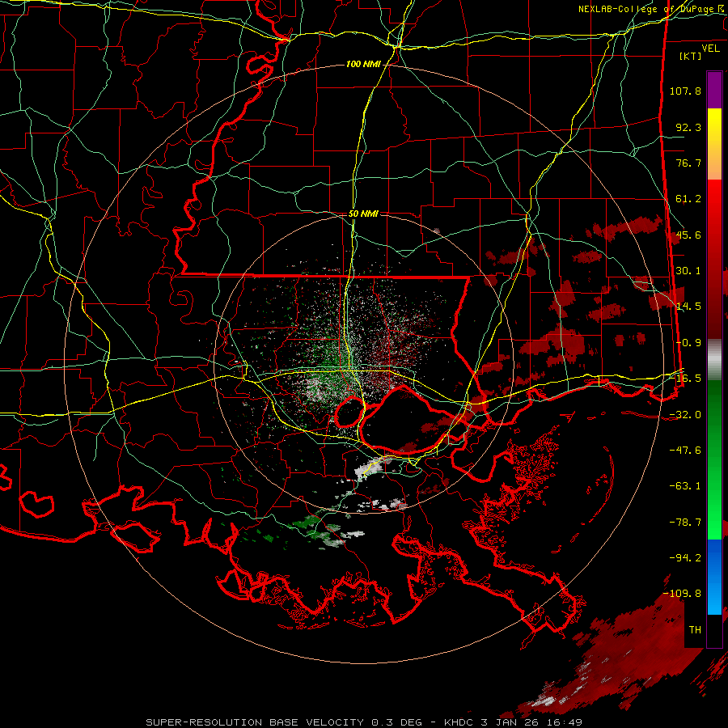Click the -0.9 legend value
Viewport: 728px width, 728px height.
point(688,343)
